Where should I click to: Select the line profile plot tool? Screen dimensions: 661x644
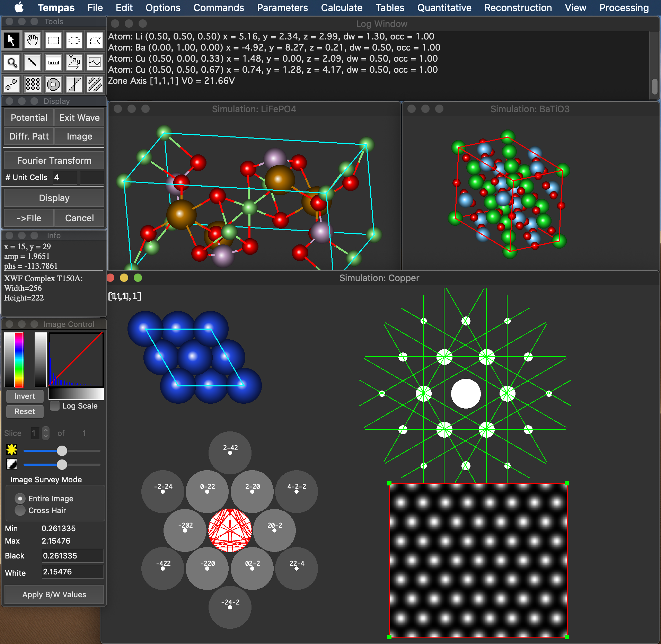pyautogui.click(x=95, y=63)
